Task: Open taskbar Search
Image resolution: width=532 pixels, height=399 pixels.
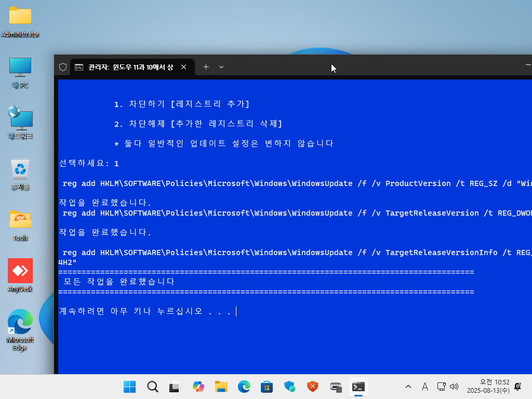Action: coord(153,387)
